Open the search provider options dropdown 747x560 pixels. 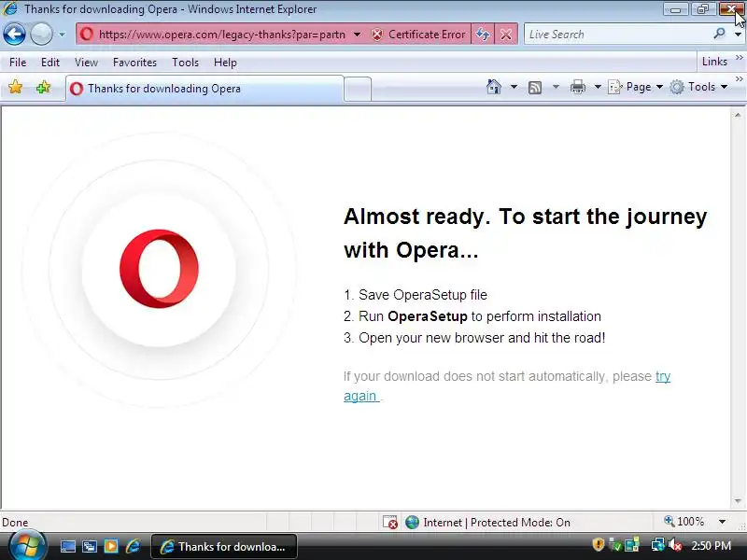[x=738, y=35]
